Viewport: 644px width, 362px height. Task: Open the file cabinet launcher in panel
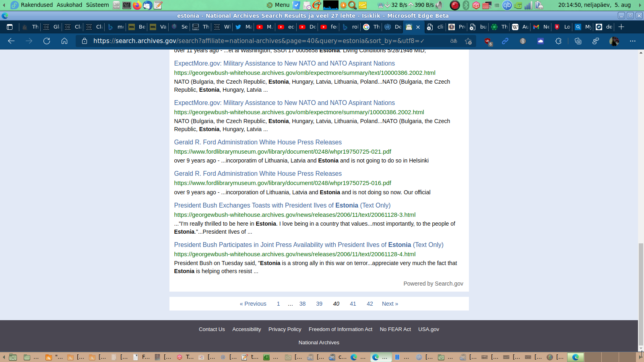[116, 5]
